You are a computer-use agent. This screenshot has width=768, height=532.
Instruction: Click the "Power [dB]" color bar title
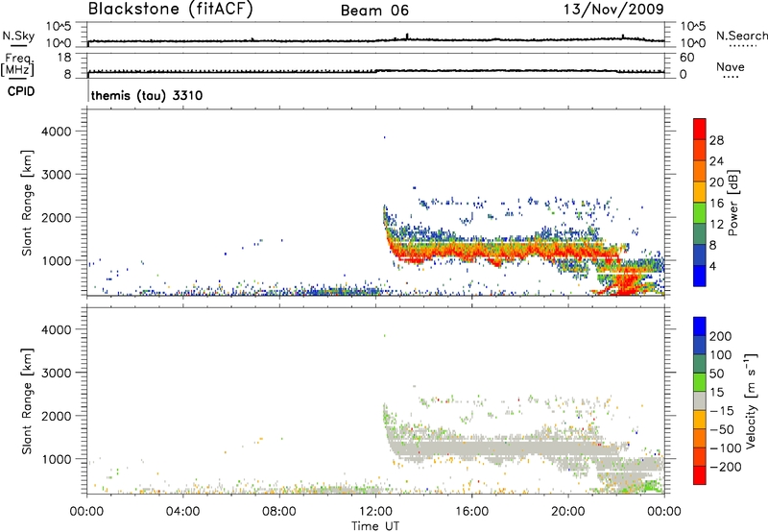733,203
